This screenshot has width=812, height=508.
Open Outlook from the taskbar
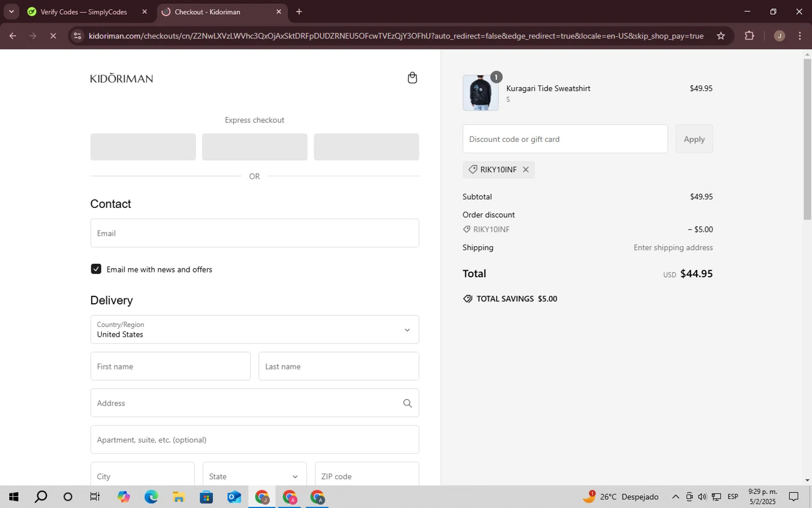click(x=234, y=497)
